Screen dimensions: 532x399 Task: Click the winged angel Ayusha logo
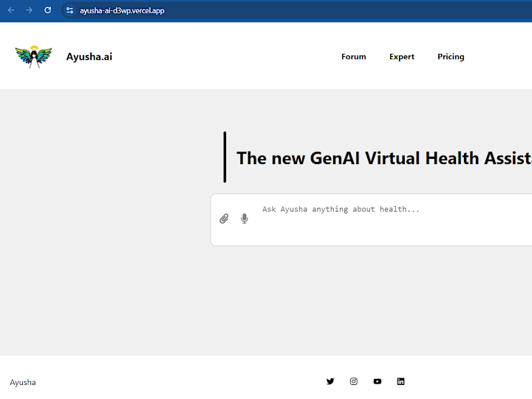coord(33,57)
